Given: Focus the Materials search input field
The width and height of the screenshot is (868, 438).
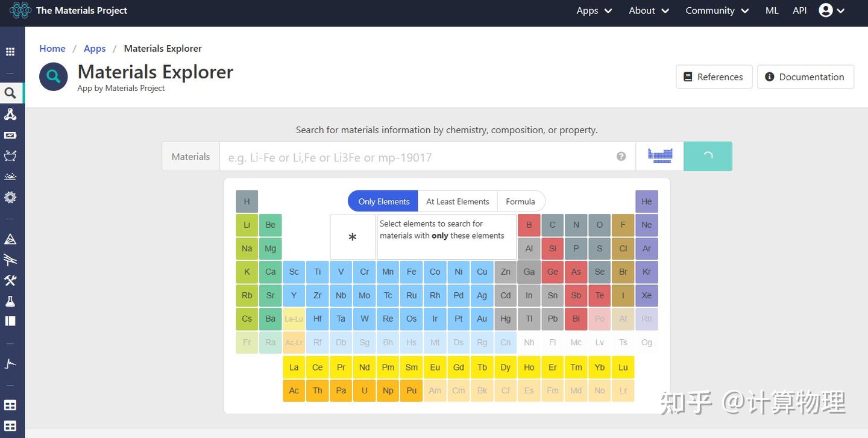Looking at the screenshot, I should [416, 157].
